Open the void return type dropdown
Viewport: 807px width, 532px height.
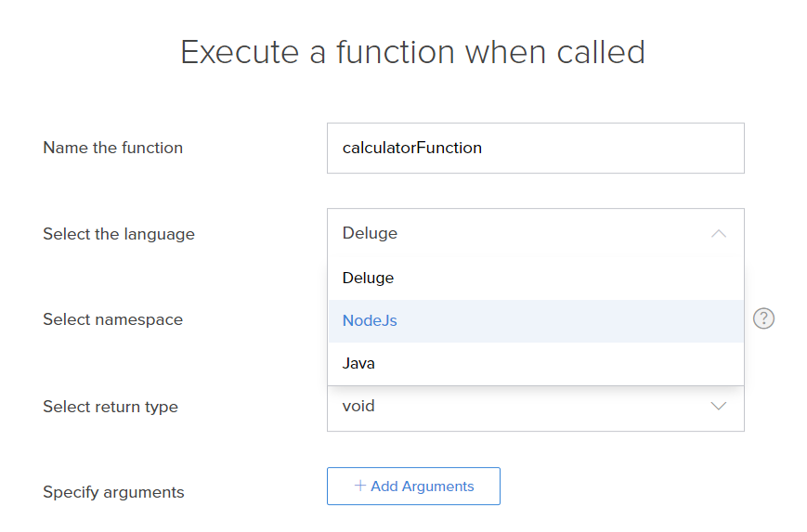click(535, 408)
